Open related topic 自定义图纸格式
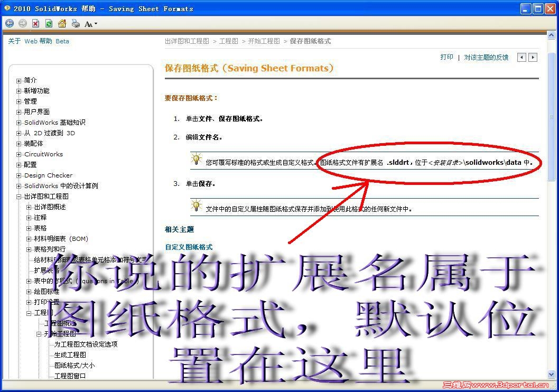 (189, 247)
